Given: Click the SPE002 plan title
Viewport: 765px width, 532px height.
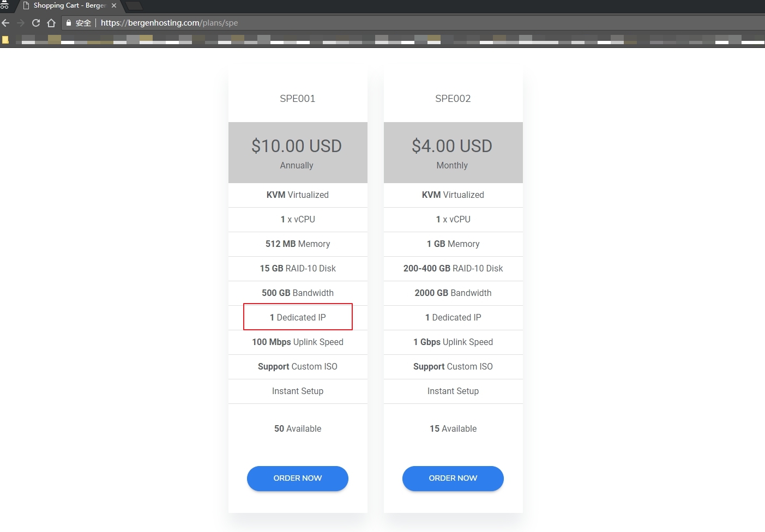Looking at the screenshot, I should tap(453, 99).
